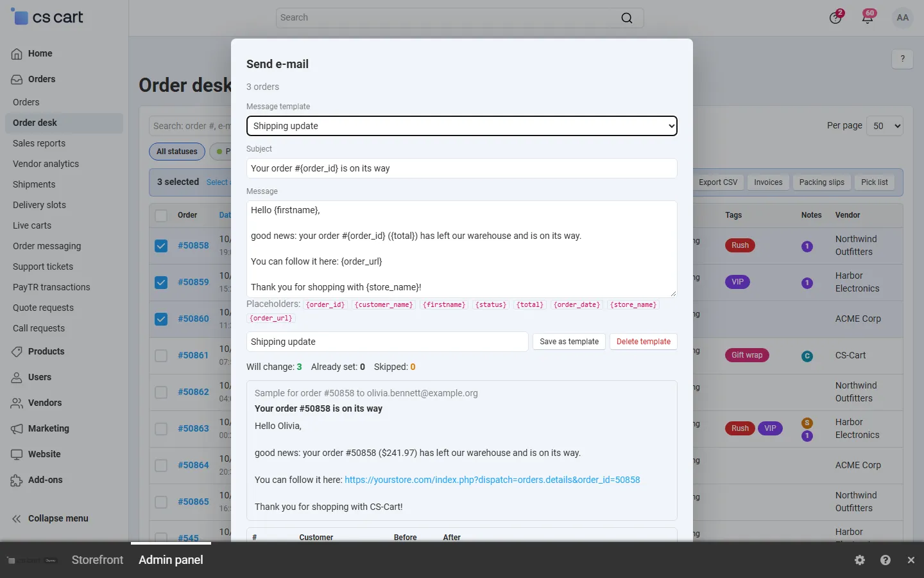The height and width of the screenshot is (578, 924).
Task: Click the Vendors icon in sidebar
Action: (17, 403)
